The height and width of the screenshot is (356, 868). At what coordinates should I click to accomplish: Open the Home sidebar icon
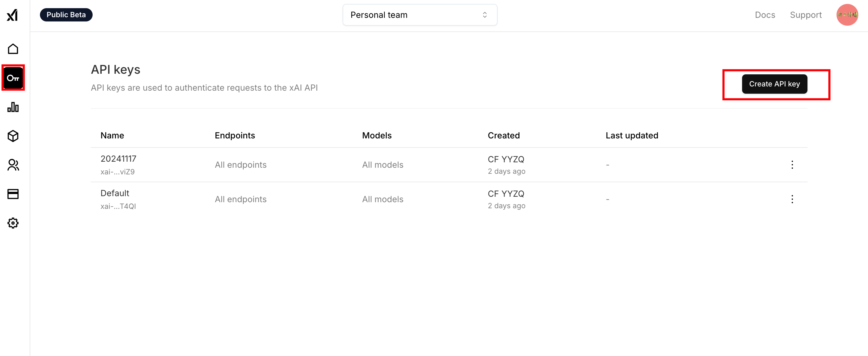(x=13, y=49)
